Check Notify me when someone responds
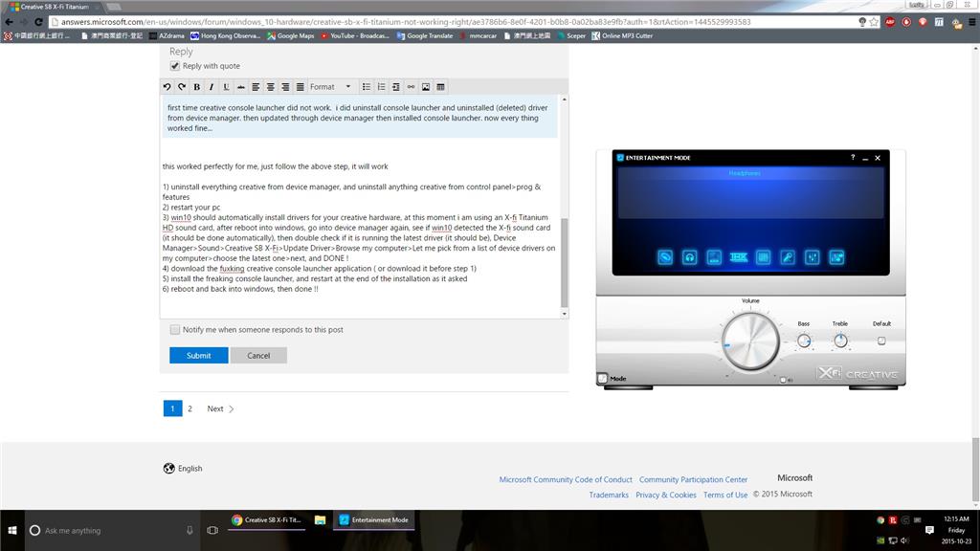980x551 pixels. coord(175,329)
